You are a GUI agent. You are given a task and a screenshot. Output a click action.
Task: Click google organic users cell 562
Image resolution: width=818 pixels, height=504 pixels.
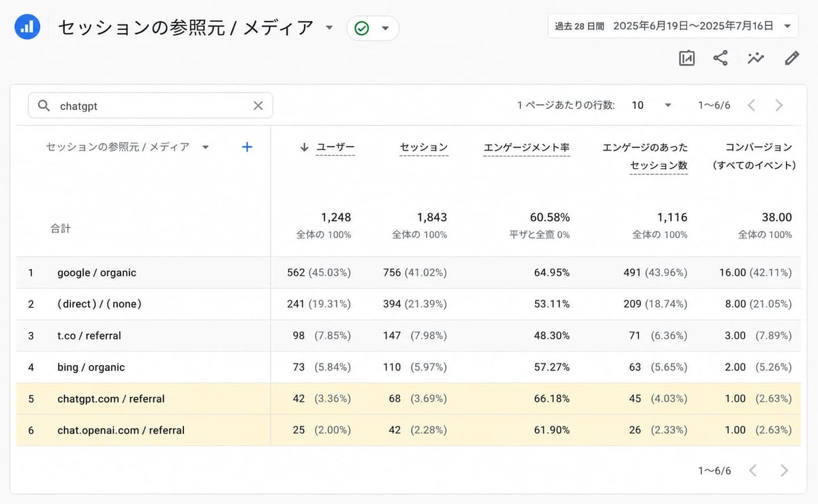pos(319,272)
